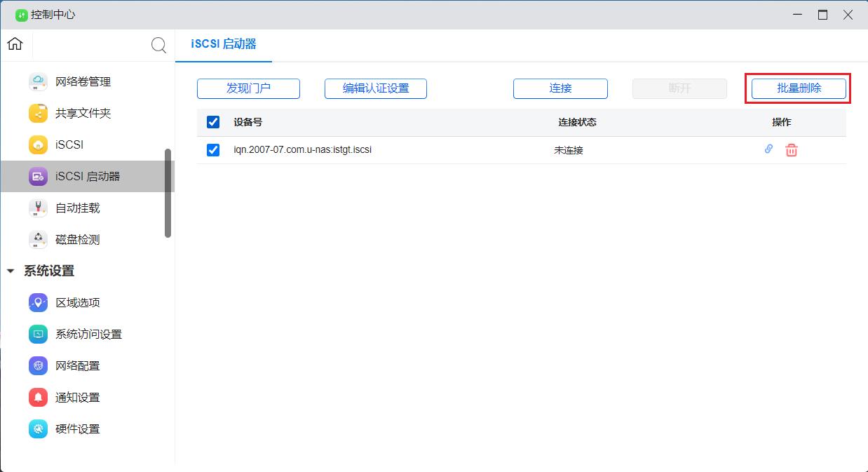
Task: Click the highlighted 批量删除 button
Action: (x=798, y=88)
